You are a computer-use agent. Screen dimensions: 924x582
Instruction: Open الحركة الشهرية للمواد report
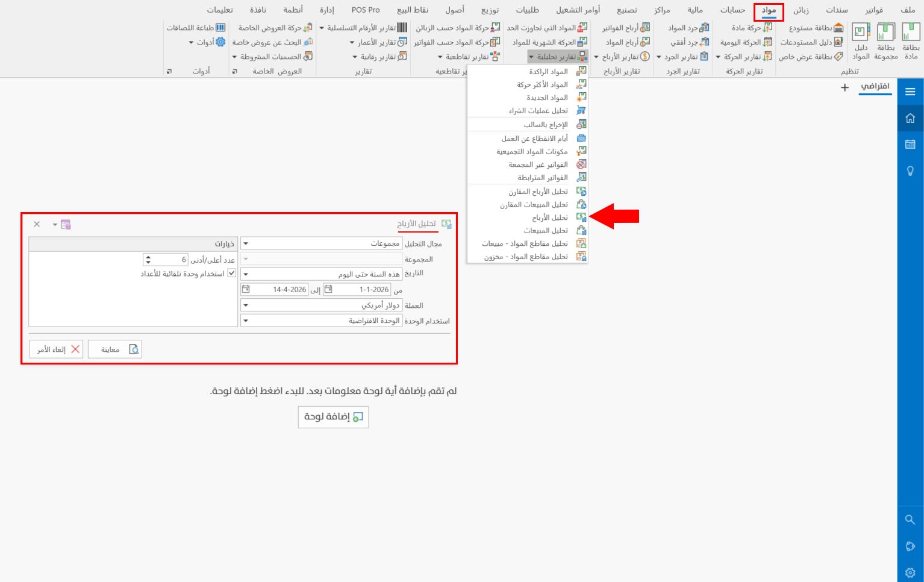[x=549, y=42]
